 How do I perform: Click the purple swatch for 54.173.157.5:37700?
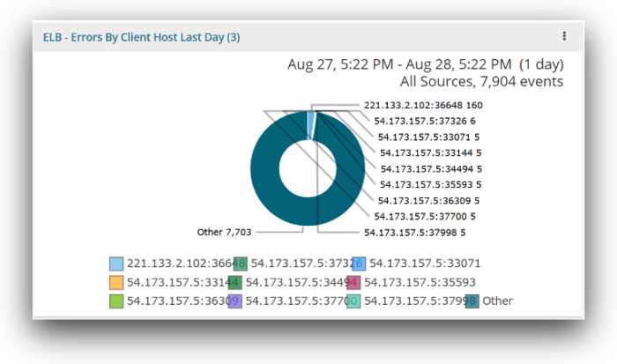235,301
